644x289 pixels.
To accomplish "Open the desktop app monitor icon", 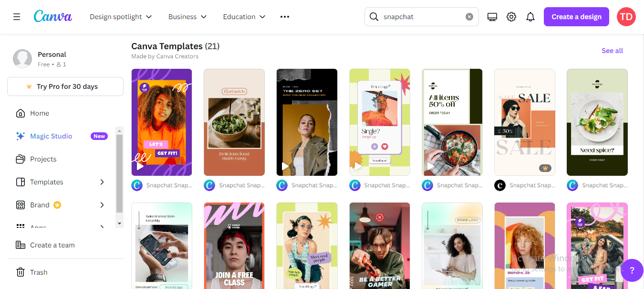I will click(492, 17).
